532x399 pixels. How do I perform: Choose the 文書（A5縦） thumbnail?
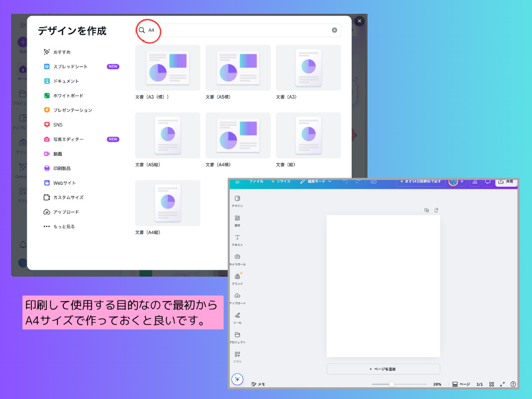(x=168, y=135)
